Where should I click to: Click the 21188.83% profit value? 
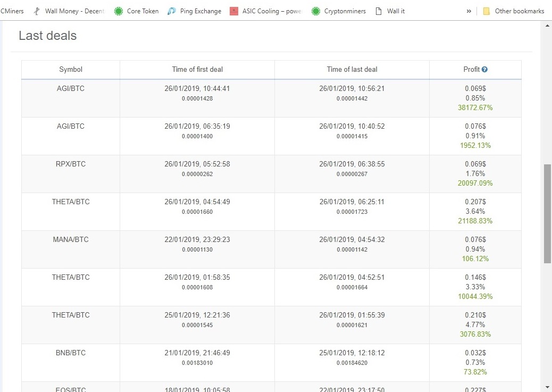click(x=475, y=221)
